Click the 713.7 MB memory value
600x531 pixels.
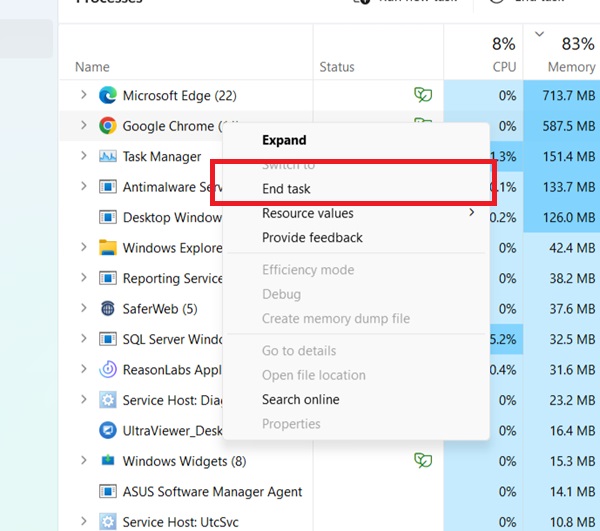(569, 95)
